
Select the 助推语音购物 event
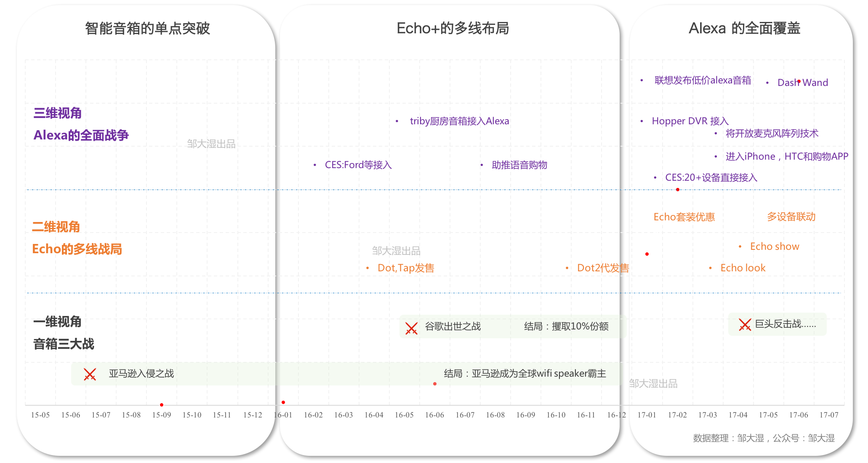pos(519,165)
